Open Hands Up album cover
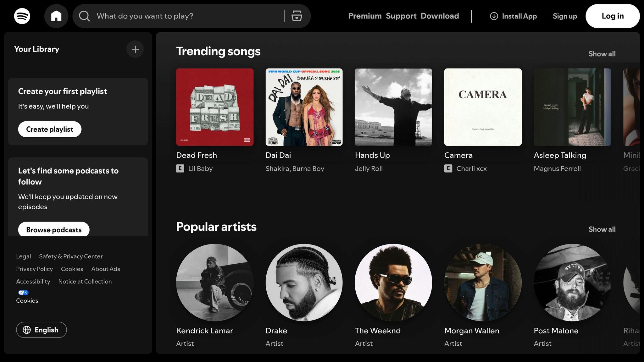 [393, 107]
